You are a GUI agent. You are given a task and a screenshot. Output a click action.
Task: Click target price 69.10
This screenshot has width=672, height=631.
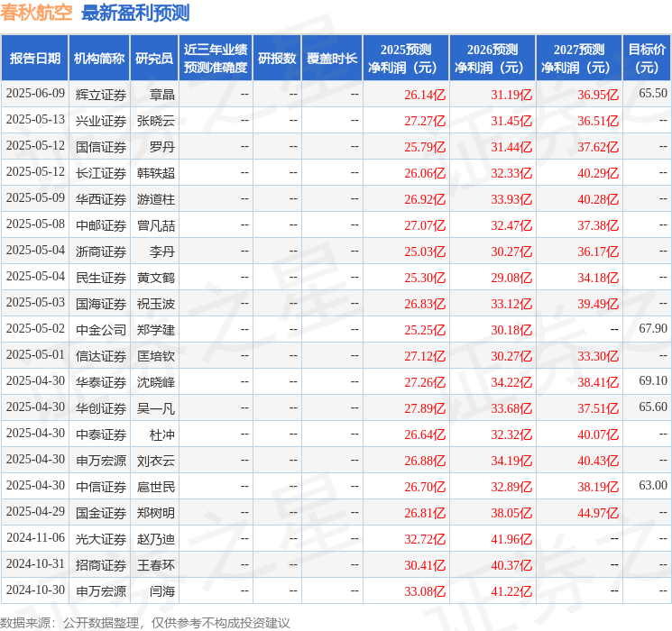[x=653, y=380]
